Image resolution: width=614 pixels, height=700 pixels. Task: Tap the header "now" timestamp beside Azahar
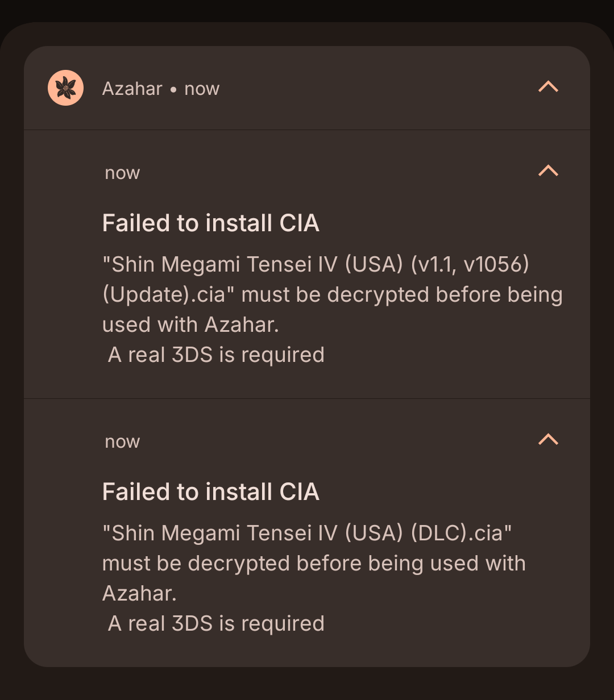tap(202, 89)
